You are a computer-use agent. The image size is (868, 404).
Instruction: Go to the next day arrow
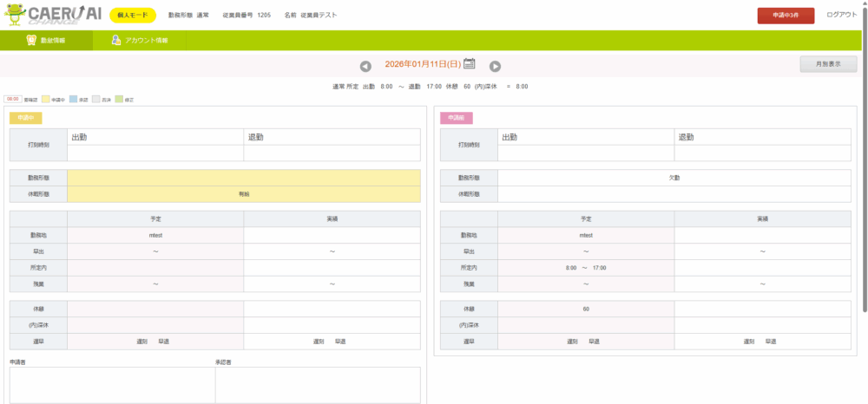pyautogui.click(x=495, y=66)
